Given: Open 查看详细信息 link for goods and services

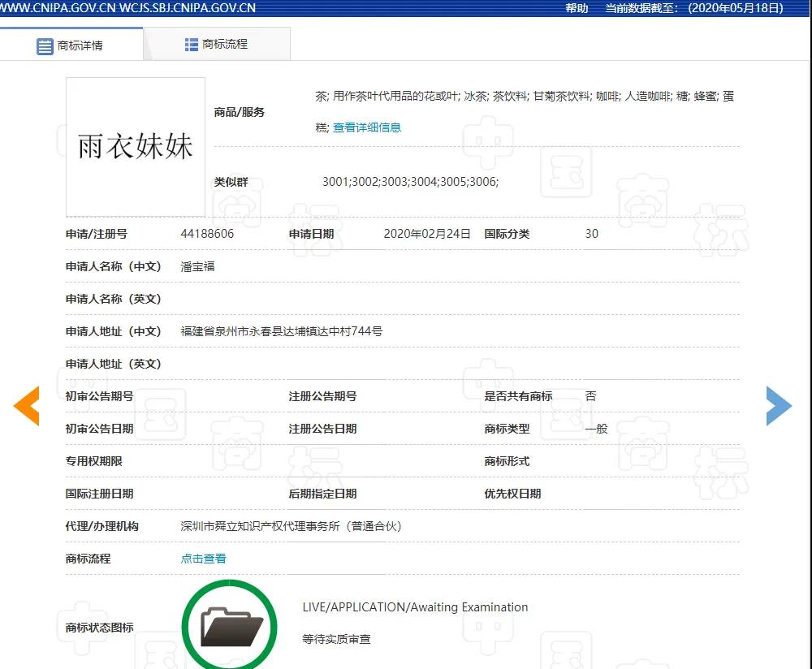Looking at the screenshot, I should (x=367, y=127).
